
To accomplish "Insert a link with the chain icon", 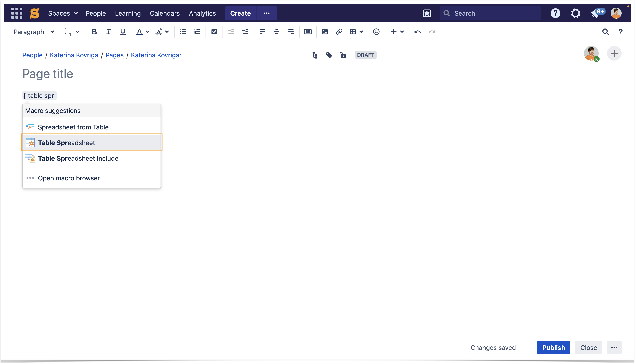I will click(x=339, y=32).
